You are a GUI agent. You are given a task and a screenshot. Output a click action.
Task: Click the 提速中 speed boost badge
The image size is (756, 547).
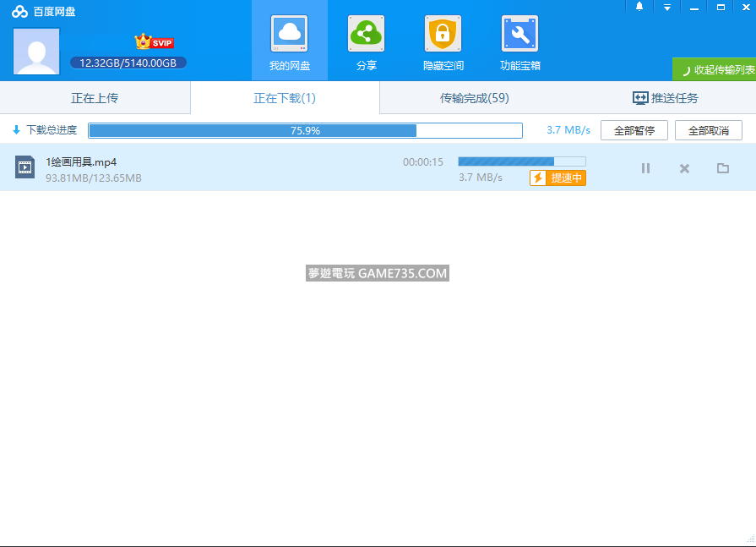tap(557, 178)
